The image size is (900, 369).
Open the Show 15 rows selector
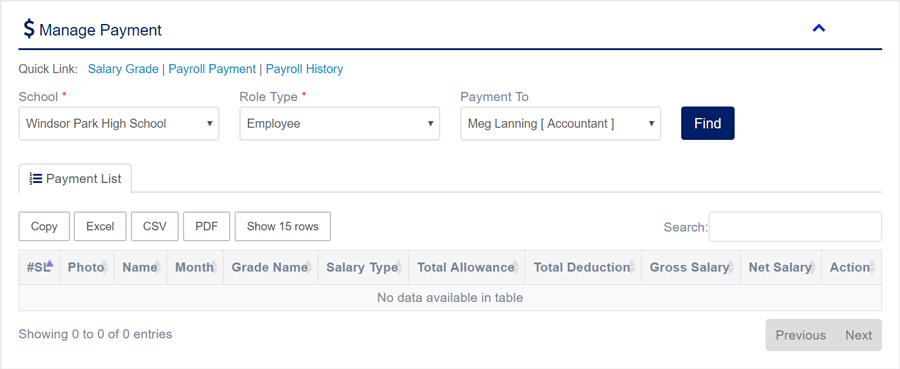pyautogui.click(x=282, y=226)
